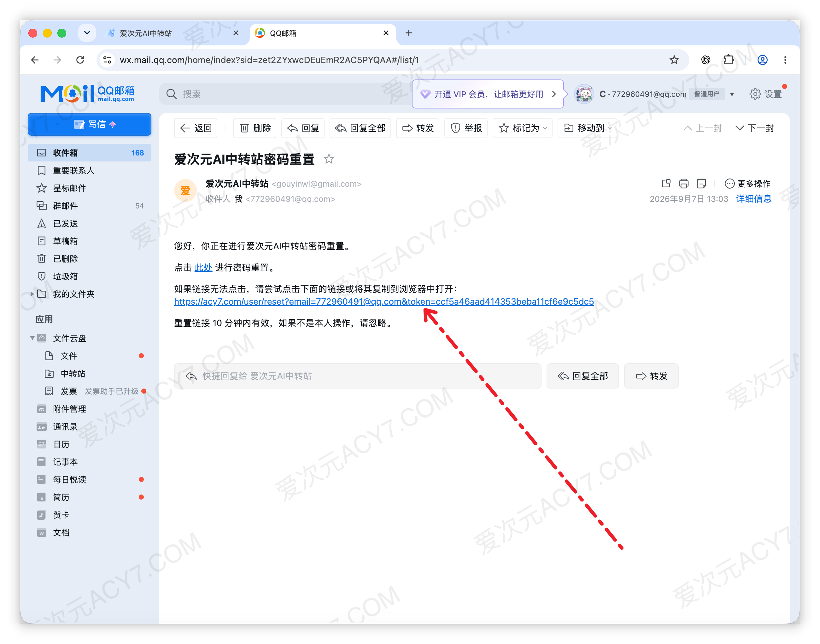Open 已删除 folder
The height and width of the screenshot is (644, 820).
(x=89, y=259)
